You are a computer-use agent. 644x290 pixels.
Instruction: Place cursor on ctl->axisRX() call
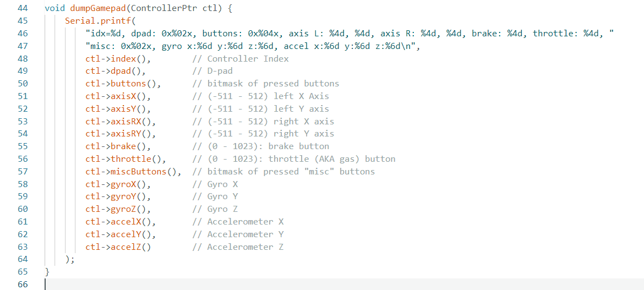pos(121,121)
